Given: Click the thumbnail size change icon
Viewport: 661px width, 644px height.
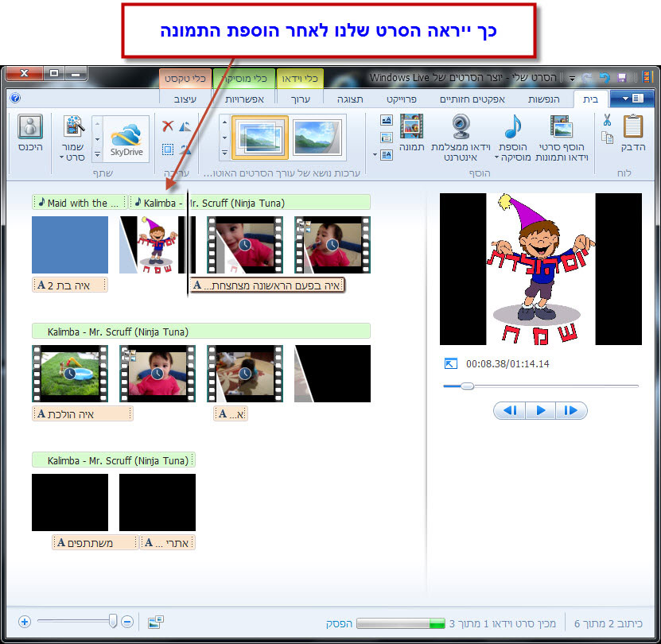Looking at the screenshot, I should pos(156,622).
